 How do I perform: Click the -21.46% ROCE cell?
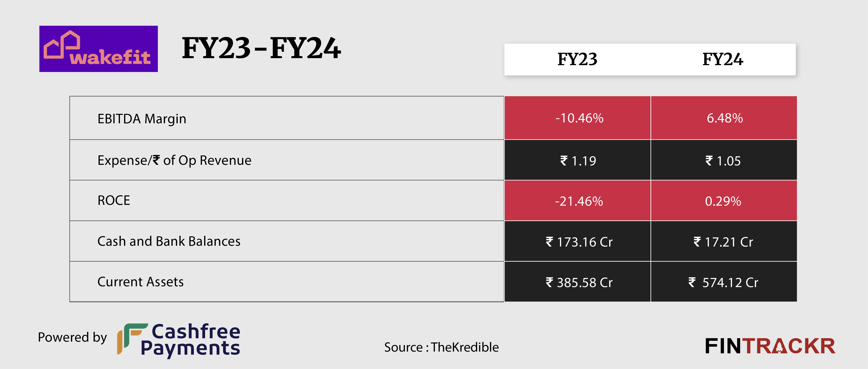(x=579, y=201)
